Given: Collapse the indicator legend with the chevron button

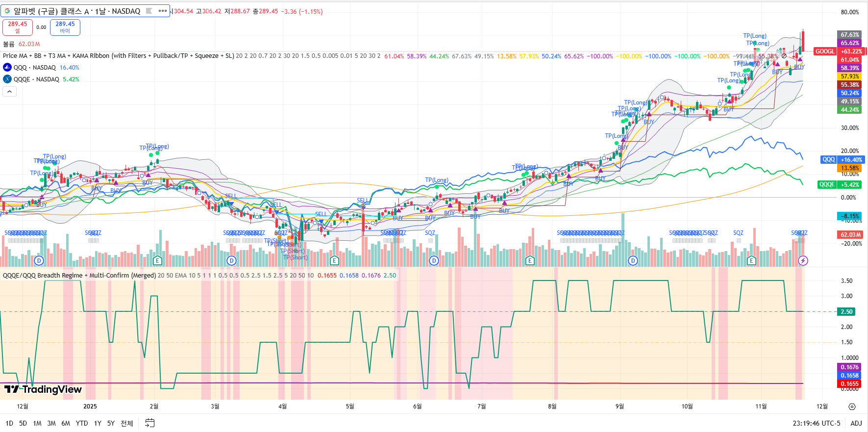Looking at the screenshot, I should tap(9, 91).
